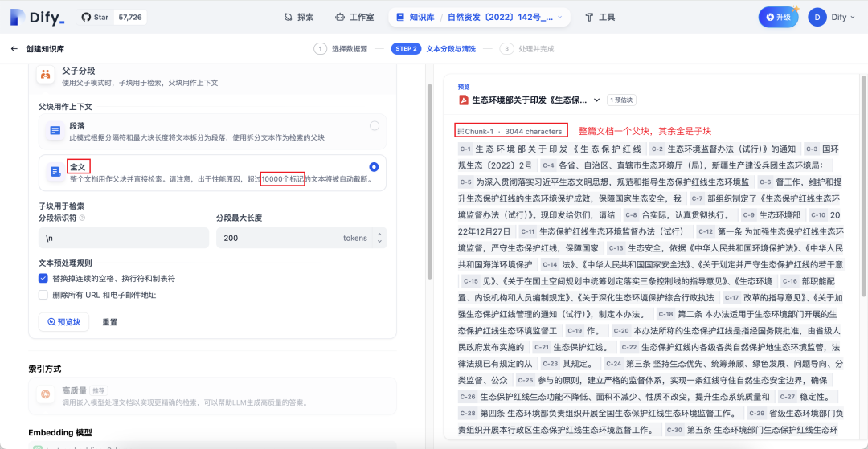Click step 3 处理并完成
This screenshot has width=868, height=449.
(526, 49)
